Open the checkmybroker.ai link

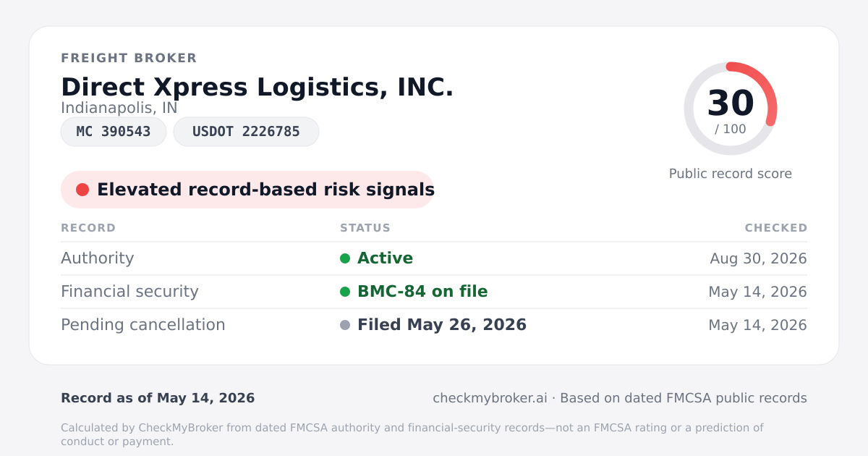tap(490, 398)
